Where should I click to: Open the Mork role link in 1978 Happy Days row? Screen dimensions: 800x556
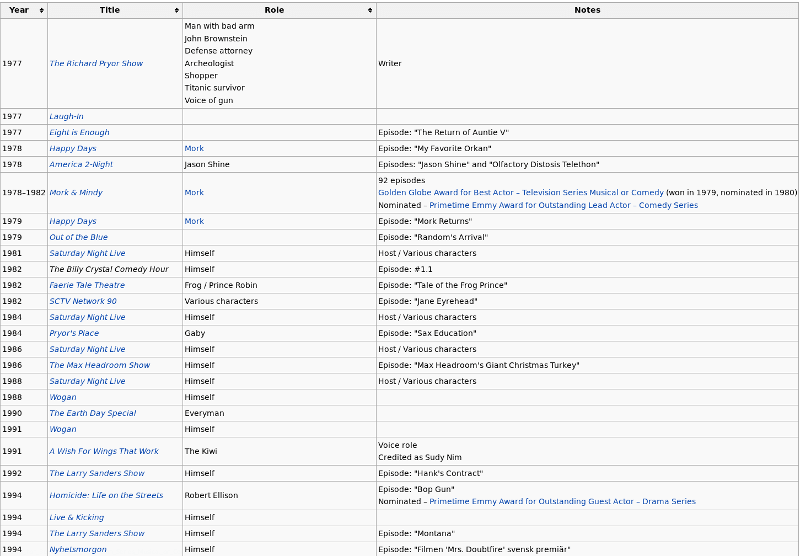point(194,148)
